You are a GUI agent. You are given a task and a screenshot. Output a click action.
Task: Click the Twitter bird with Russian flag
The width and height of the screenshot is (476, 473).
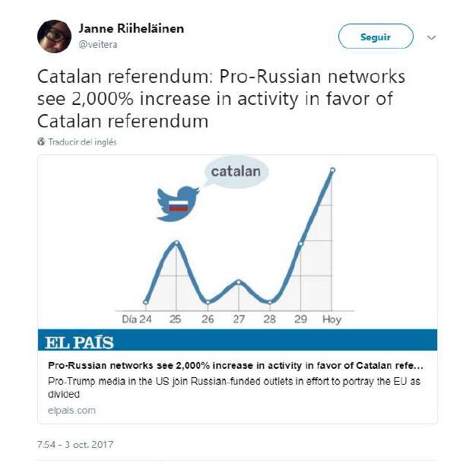pyautogui.click(x=178, y=204)
